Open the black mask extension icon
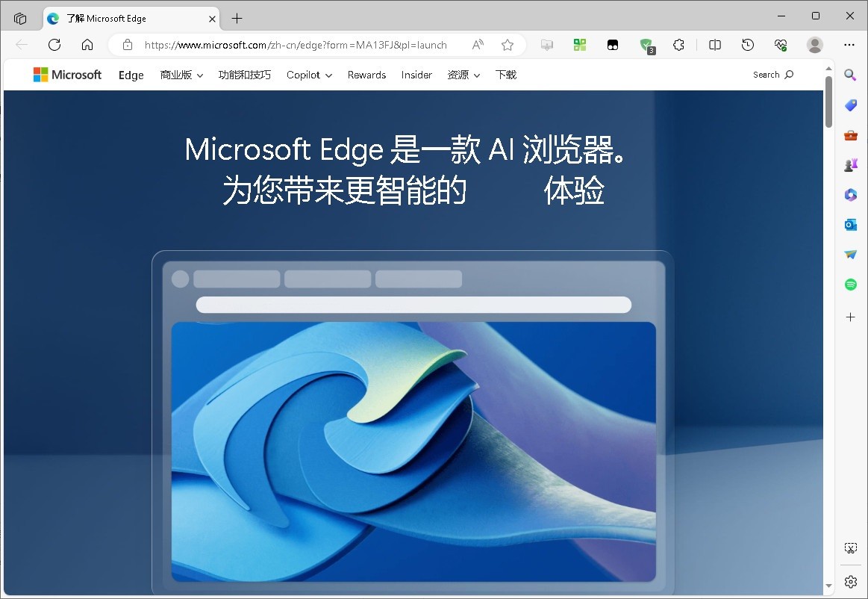Image resolution: width=868 pixels, height=599 pixels. coord(613,45)
